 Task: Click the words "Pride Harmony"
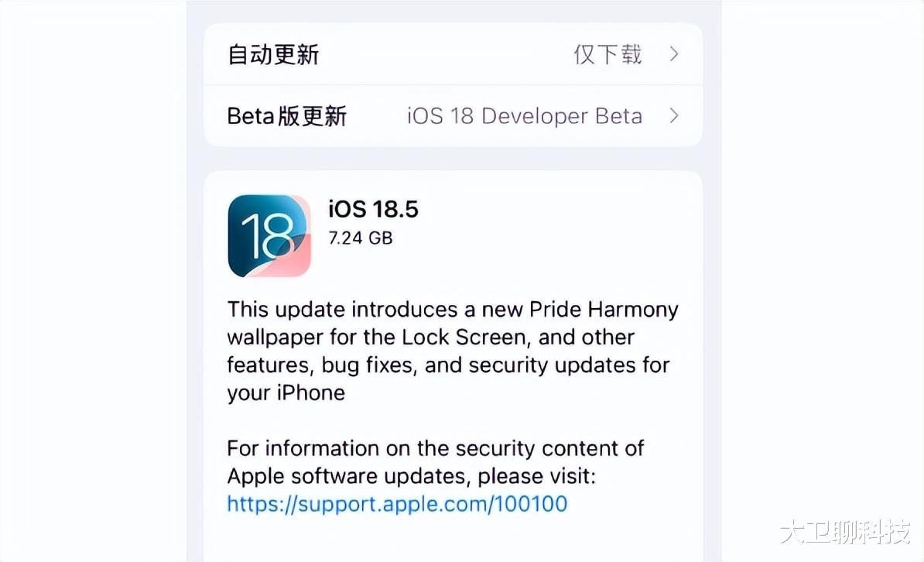point(604,309)
